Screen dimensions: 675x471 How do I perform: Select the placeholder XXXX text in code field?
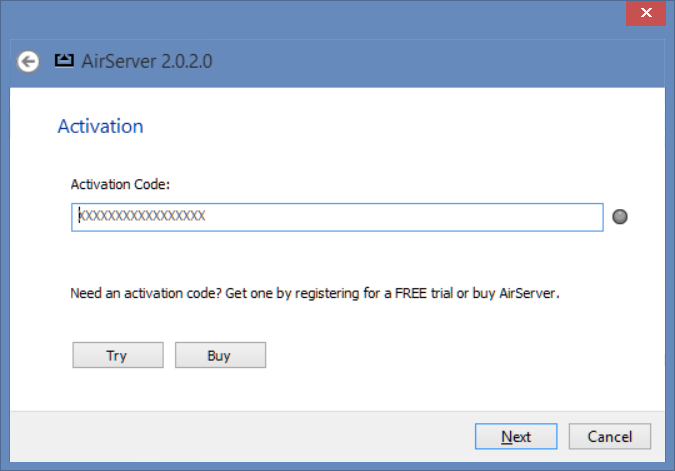(x=142, y=216)
